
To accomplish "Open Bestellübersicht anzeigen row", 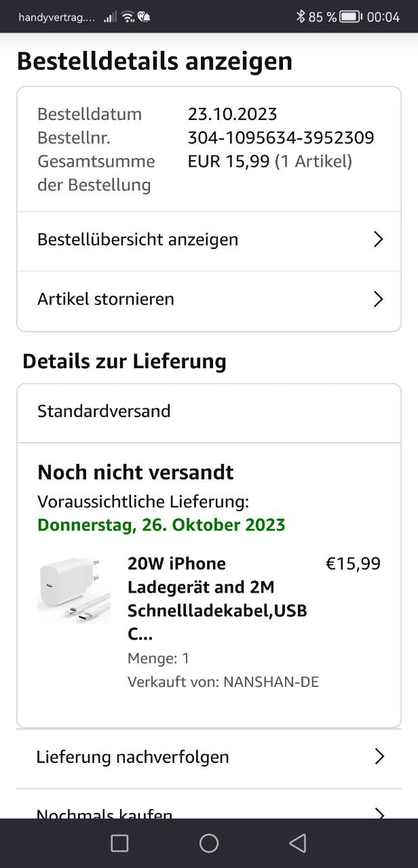I will (x=209, y=239).
